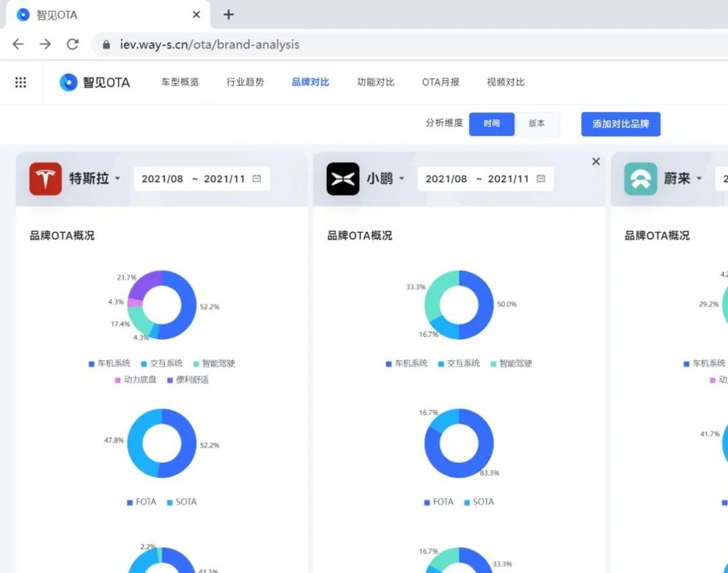The width and height of the screenshot is (728, 573).
Task: Click the 添加对比品牌 button
Action: click(620, 124)
